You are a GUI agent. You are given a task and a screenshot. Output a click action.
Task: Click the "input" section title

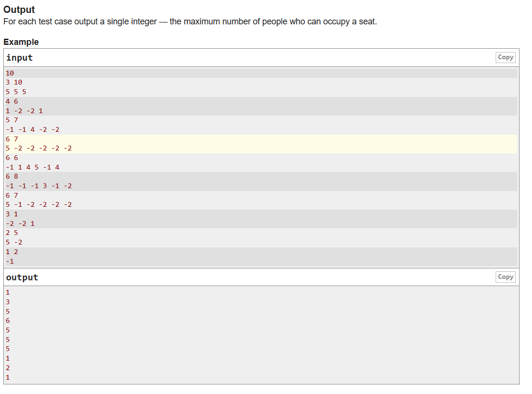[x=20, y=58]
